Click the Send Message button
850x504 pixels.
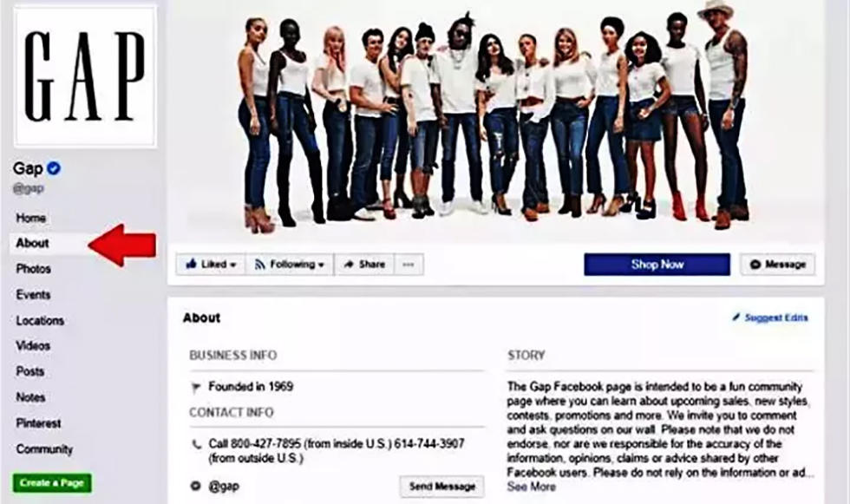point(442,486)
